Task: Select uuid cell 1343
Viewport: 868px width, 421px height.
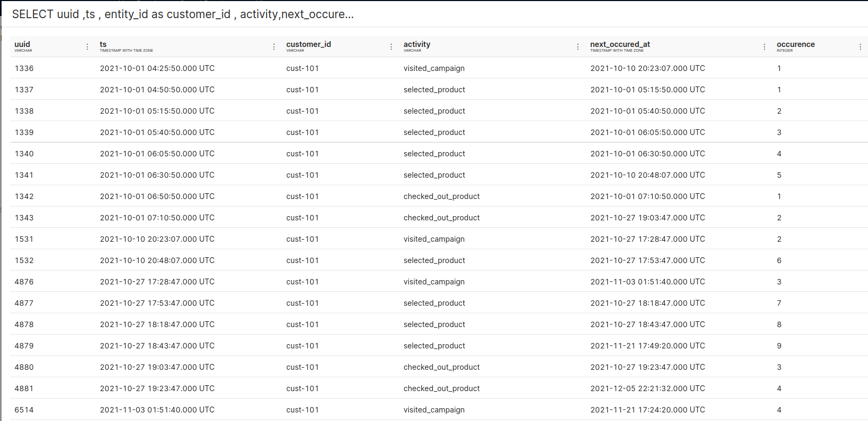Action: (x=24, y=218)
